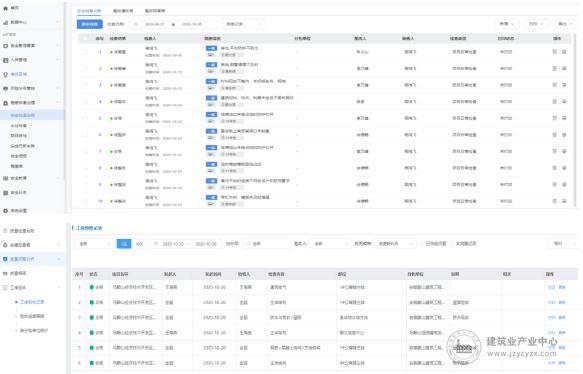The image size is (583, 374).
Task: Open the first of three top-right dropdowns
Action: [507, 24]
